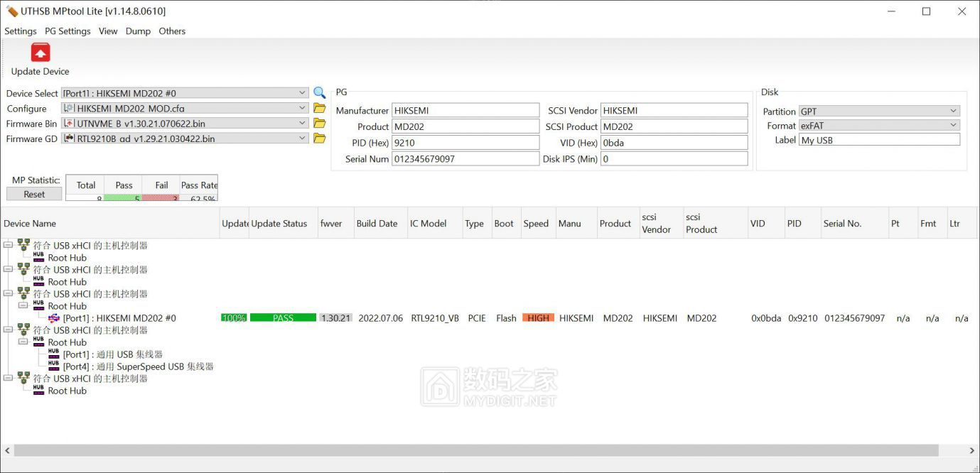Click the Root Hub icon under first xHCI controller
This screenshot has width=980, height=473.
[38, 257]
